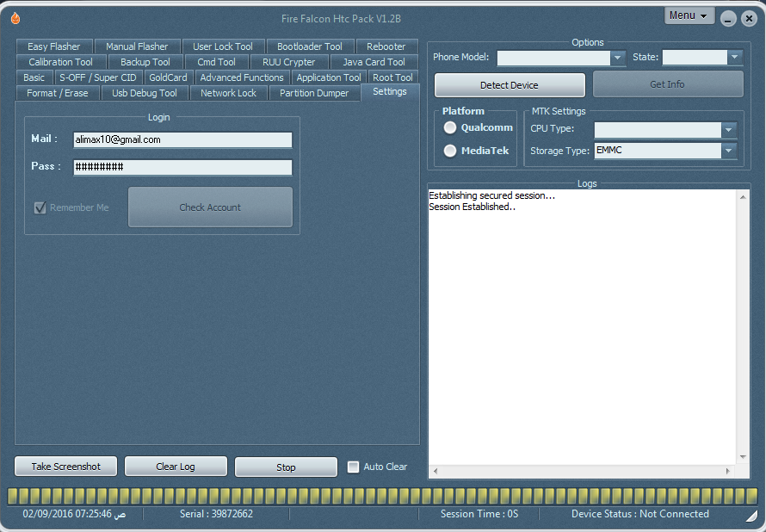Screen dimensions: 766x532
Task: Switch to the Easy Flasher tab
Action: tap(53, 46)
